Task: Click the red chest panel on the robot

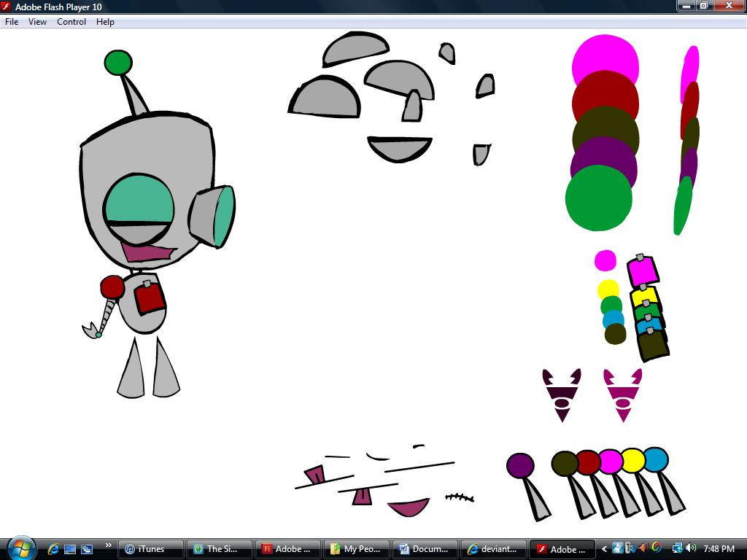Action: pos(150,298)
